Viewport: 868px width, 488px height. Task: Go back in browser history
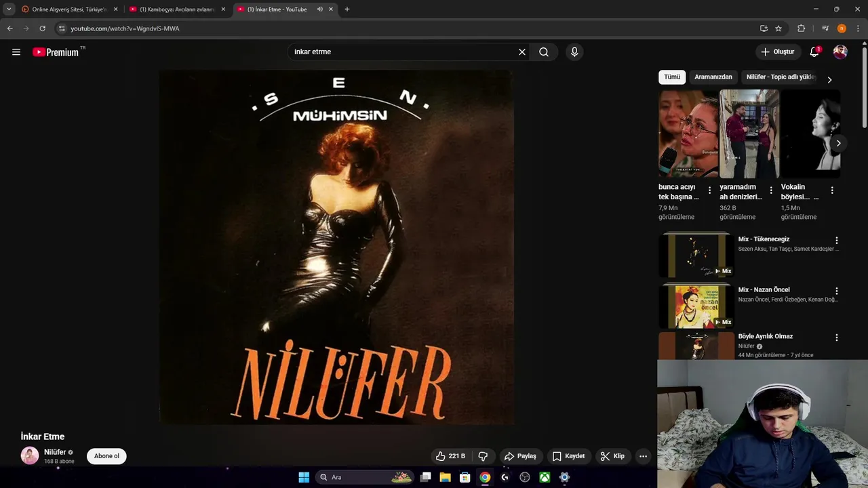[x=9, y=28]
